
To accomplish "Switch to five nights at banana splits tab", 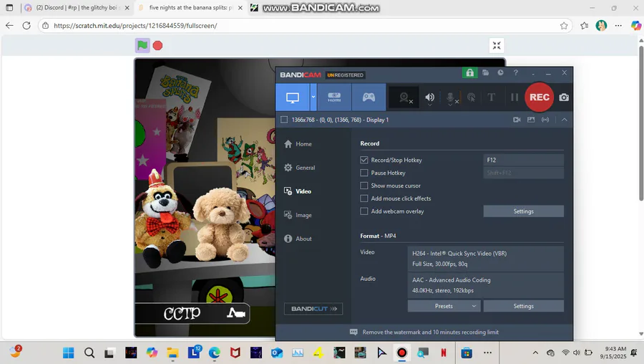I will (190, 8).
